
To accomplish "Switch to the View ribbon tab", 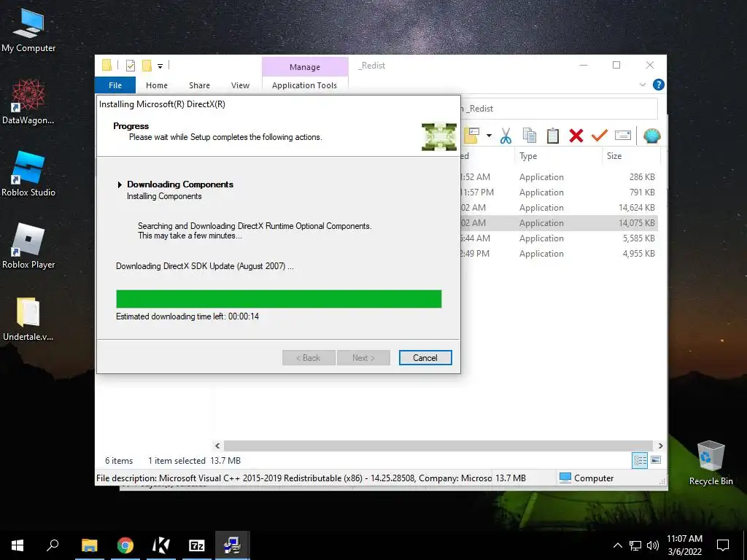I will (240, 85).
